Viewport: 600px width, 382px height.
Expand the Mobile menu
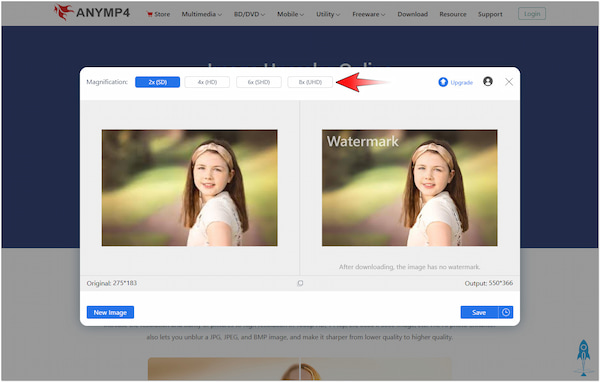pos(290,14)
